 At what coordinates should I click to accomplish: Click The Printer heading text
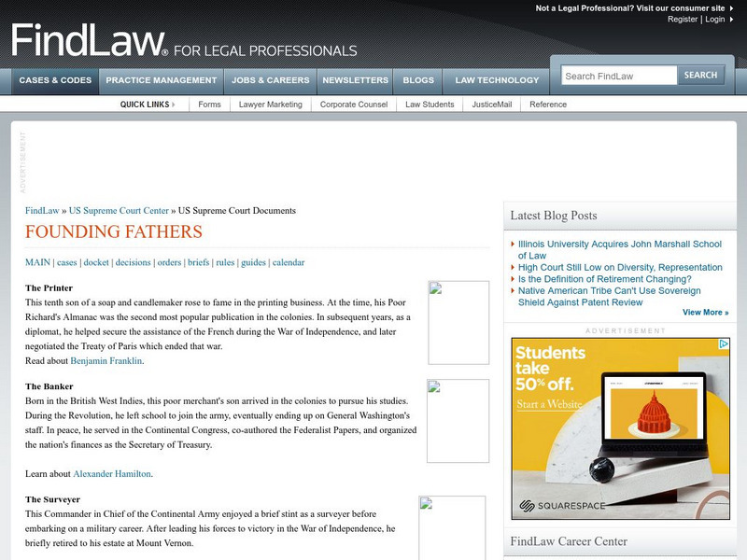(x=49, y=288)
